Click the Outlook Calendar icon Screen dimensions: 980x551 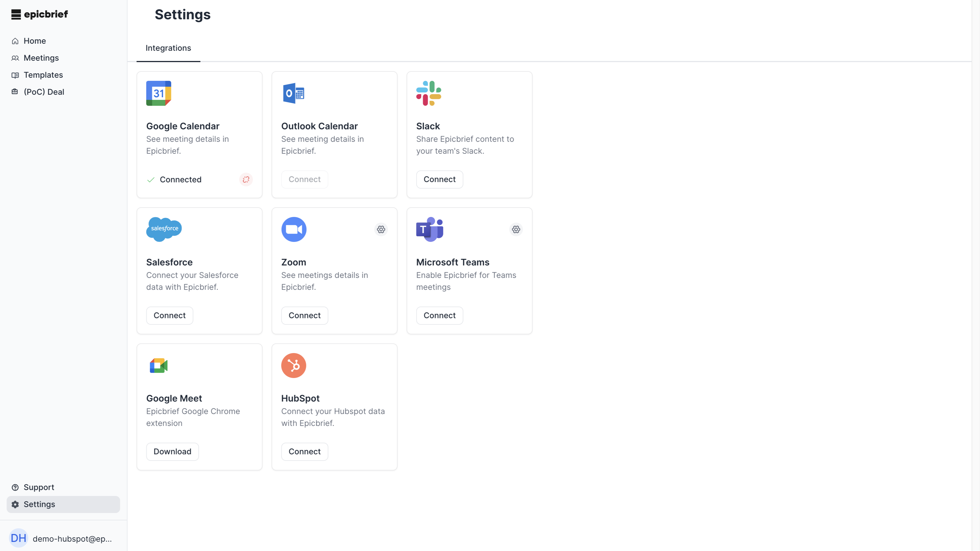[293, 93]
